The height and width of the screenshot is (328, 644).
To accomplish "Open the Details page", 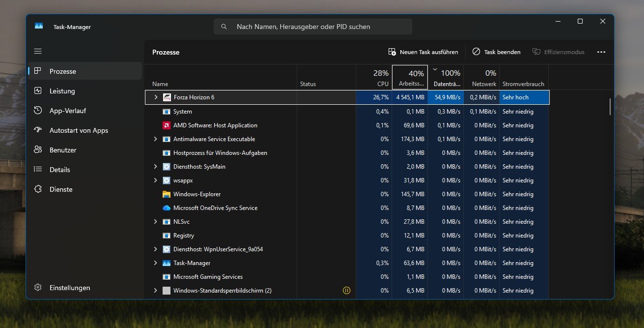I will (85, 170).
